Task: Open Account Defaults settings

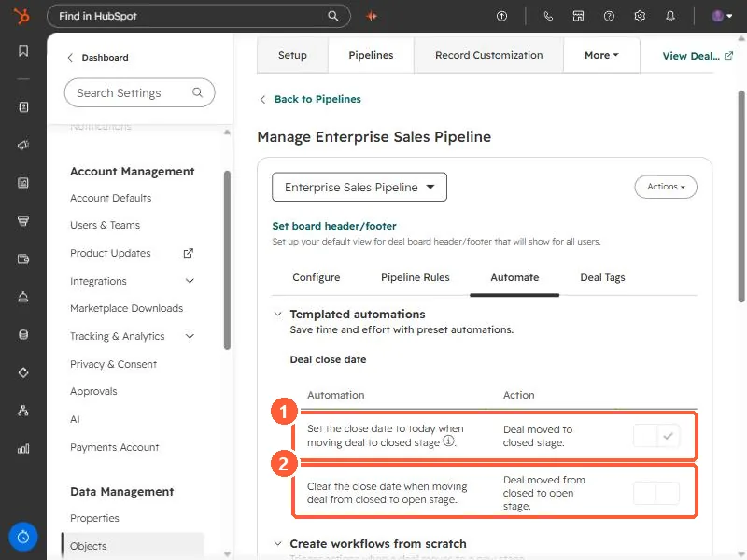Action: click(x=110, y=198)
